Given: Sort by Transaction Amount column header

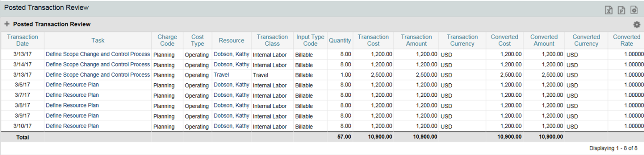Looking at the screenshot, I should pos(416,40).
